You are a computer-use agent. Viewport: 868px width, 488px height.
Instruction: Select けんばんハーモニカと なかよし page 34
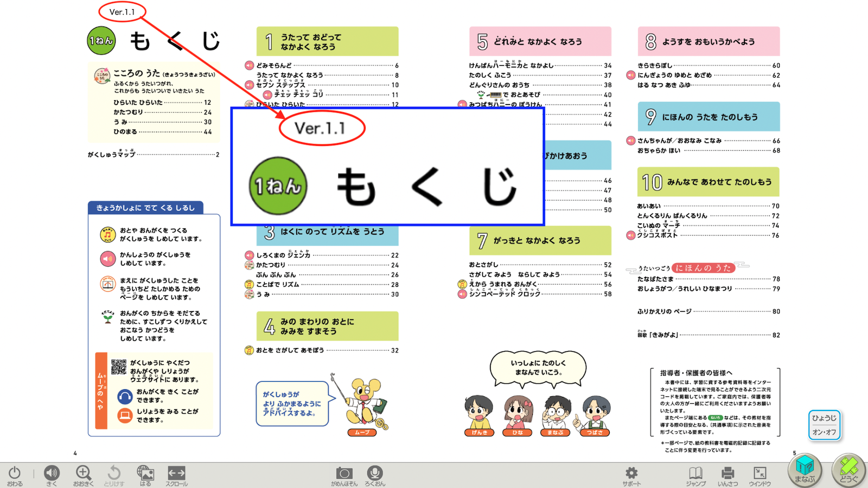point(540,66)
